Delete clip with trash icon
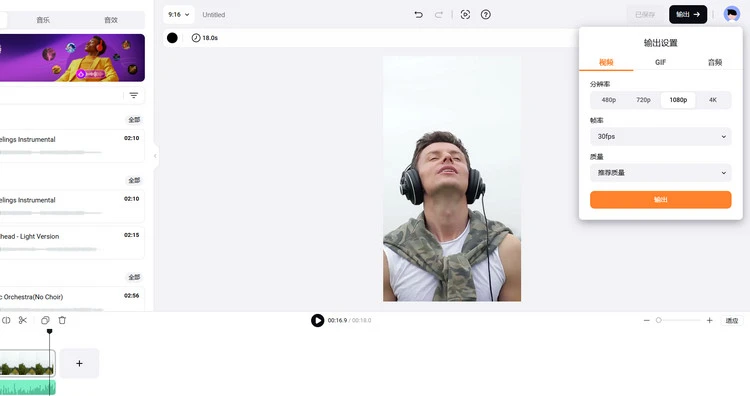750x396 pixels. 62,320
